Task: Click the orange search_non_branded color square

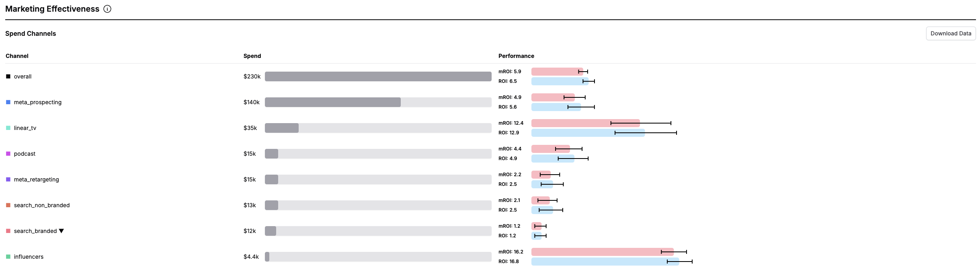Action: [8, 205]
